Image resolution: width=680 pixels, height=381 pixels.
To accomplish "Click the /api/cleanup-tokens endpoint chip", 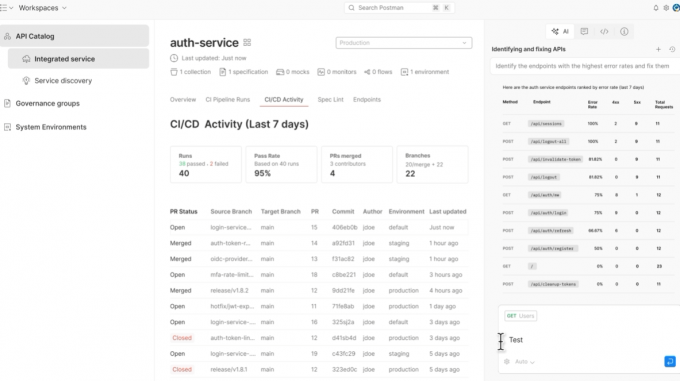I will pyautogui.click(x=553, y=284).
